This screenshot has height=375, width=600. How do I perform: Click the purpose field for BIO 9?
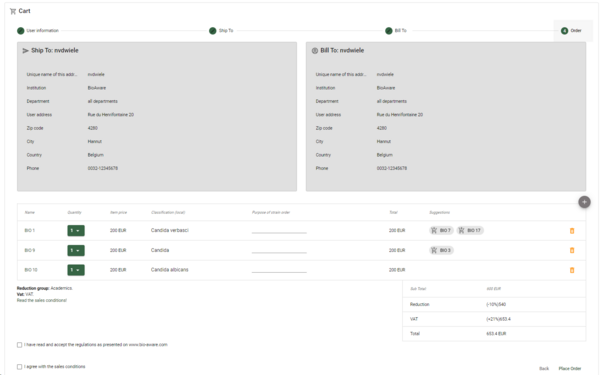(279, 250)
